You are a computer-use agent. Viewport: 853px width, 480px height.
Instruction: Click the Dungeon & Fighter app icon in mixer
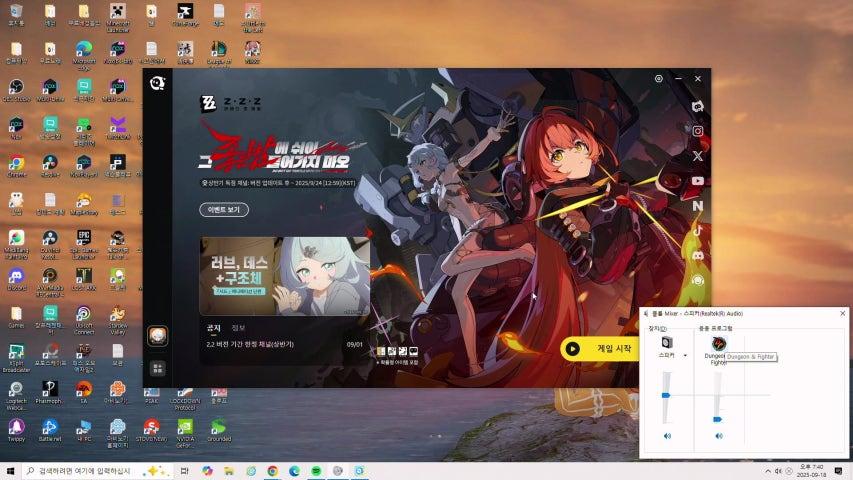point(719,343)
